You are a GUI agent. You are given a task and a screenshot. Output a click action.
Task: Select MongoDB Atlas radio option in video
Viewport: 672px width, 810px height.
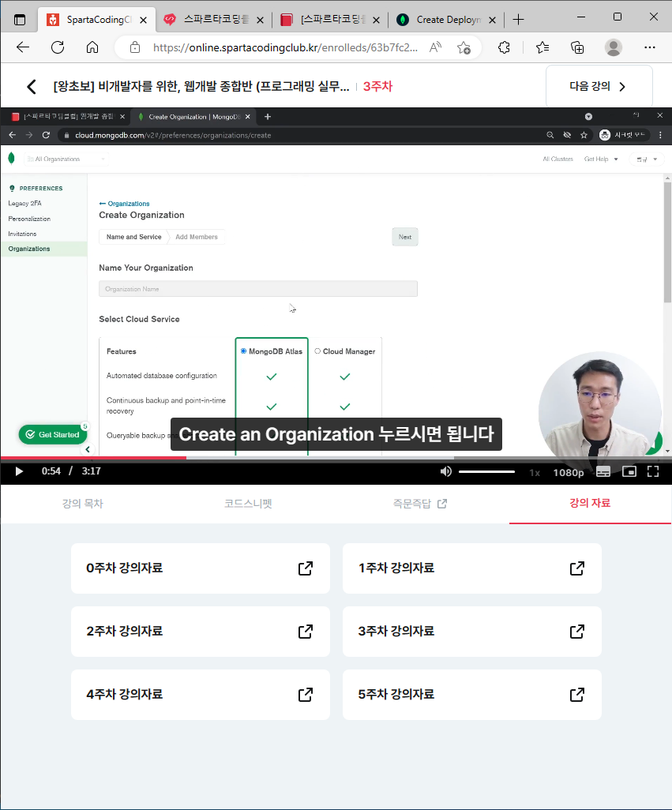(x=243, y=351)
